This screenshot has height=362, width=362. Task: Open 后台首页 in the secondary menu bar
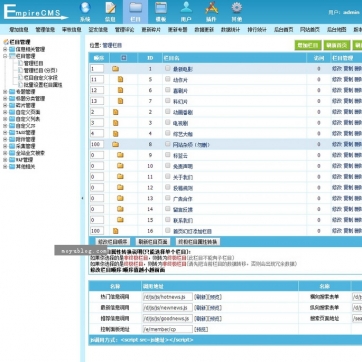284,30
